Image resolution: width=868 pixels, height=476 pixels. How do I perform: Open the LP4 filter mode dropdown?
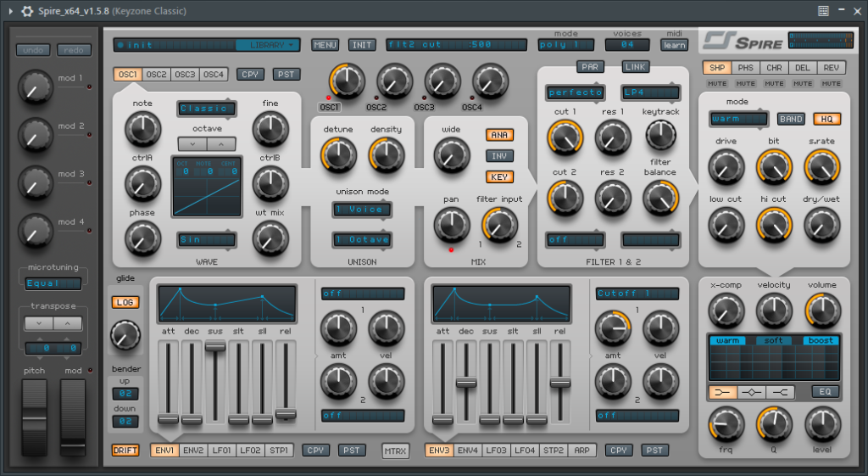point(650,92)
